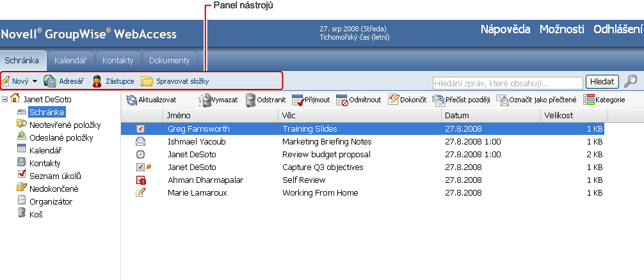Open message from Marie Lamaroux

tap(198, 192)
